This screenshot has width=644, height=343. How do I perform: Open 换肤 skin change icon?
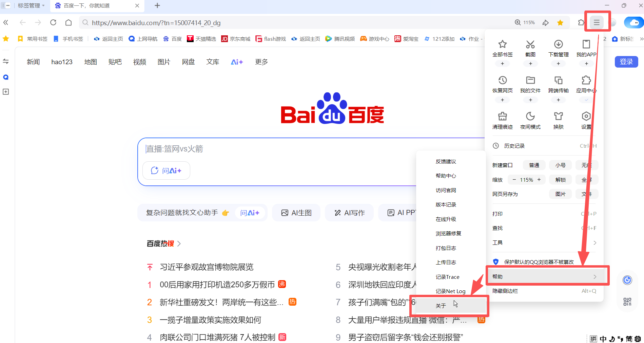tap(558, 117)
